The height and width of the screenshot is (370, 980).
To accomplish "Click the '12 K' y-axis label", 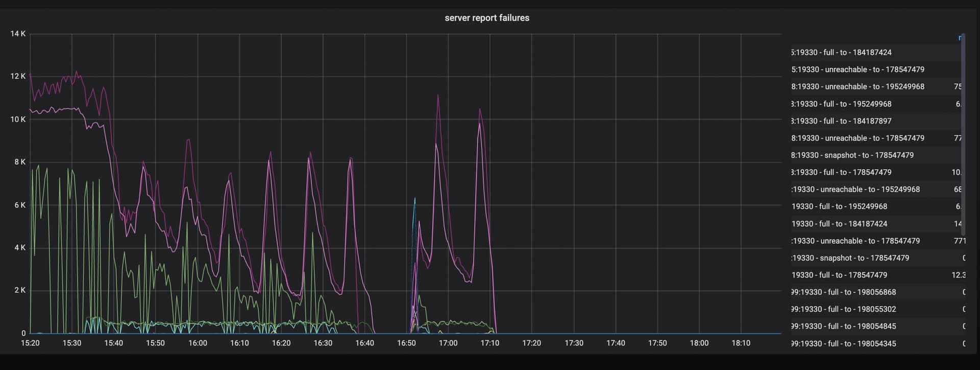I will 18,77.
